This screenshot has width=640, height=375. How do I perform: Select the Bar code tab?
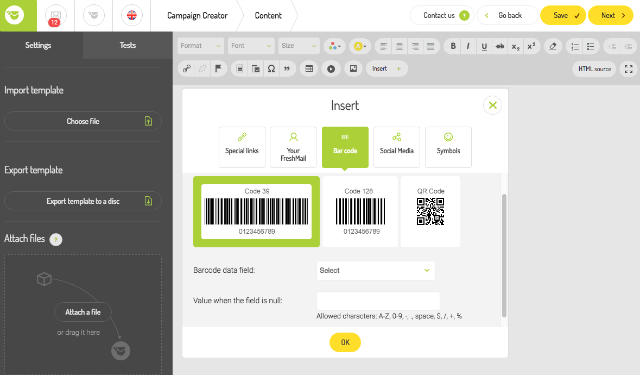[345, 147]
